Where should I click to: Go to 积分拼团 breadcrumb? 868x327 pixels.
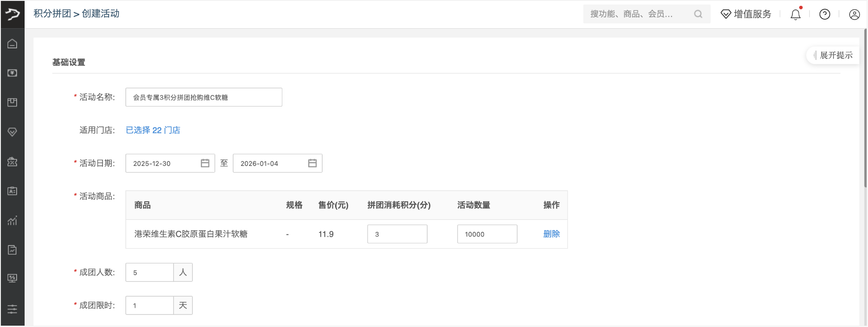click(52, 14)
